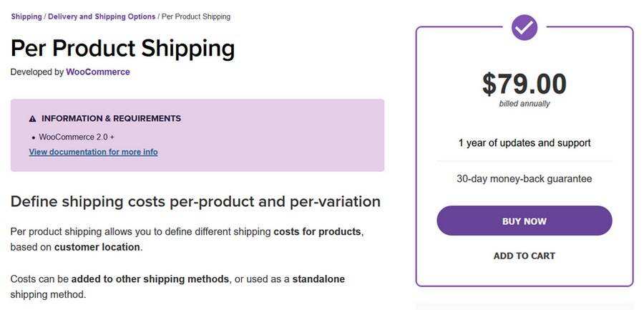Click the purple checkmark badge icon
Viewport: 644px width, 310px height.
pyautogui.click(x=525, y=27)
